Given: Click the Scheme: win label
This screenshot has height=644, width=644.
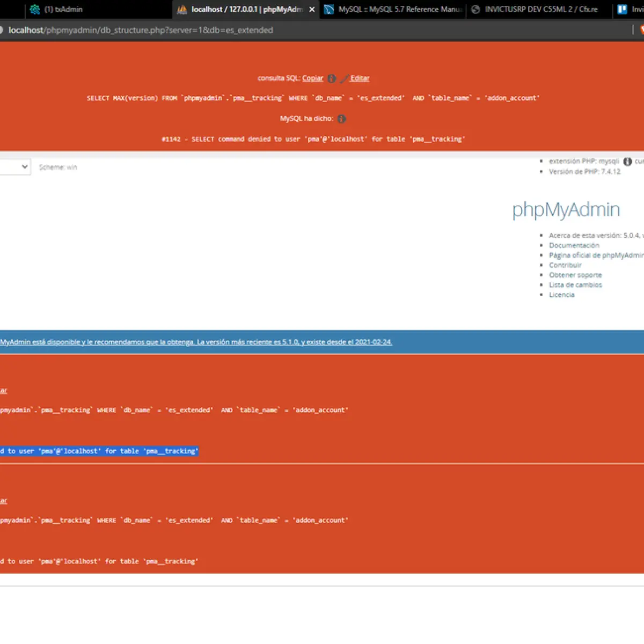Looking at the screenshot, I should click(x=58, y=167).
